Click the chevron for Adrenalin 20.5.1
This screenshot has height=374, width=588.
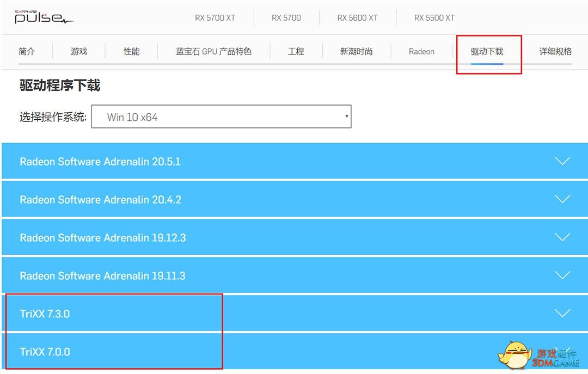(x=562, y=161)
